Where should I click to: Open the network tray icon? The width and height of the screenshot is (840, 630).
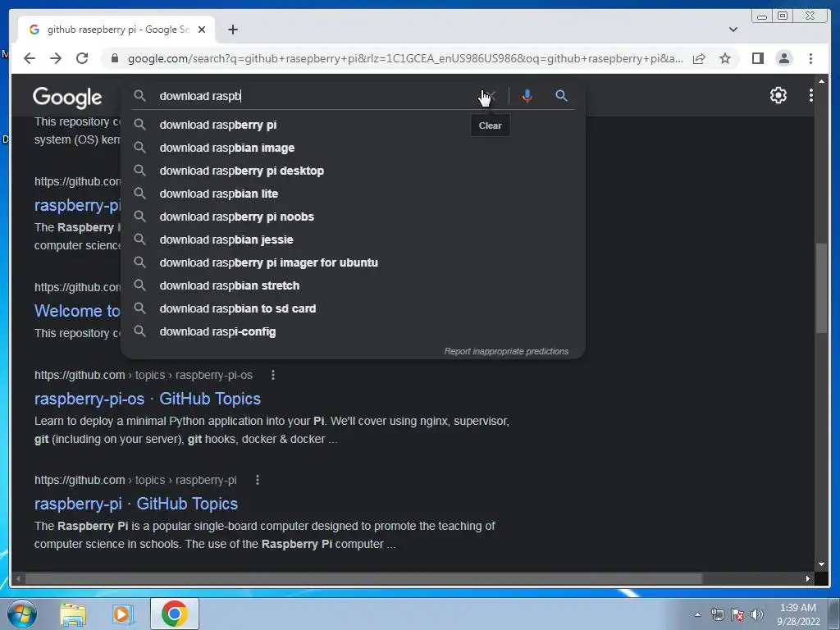[717, 614]
